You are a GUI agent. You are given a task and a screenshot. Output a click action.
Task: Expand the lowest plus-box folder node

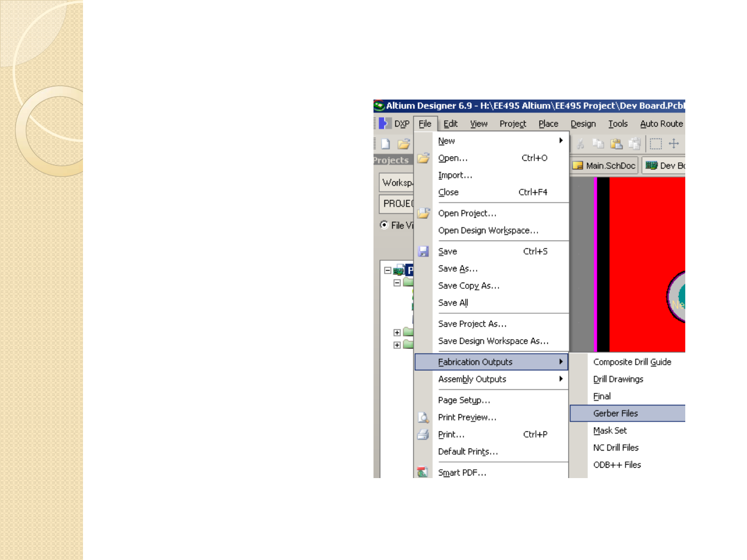(x=397, y=345)
